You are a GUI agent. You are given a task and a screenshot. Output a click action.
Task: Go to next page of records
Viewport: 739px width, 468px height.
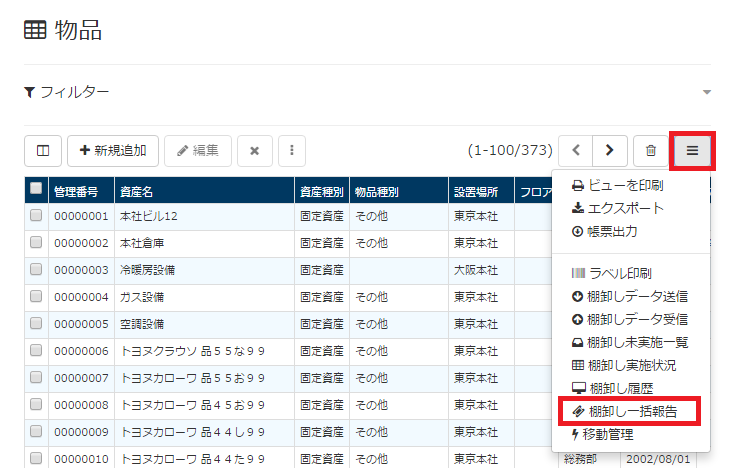pyautogui.click(x=610, y=151)
